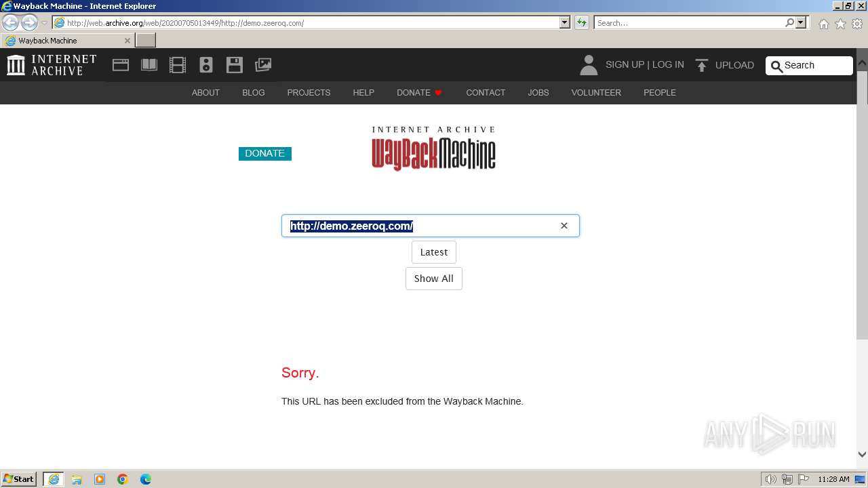Click the Action Center flag icon
Viewport: 868px width, 488px height.
804,479
